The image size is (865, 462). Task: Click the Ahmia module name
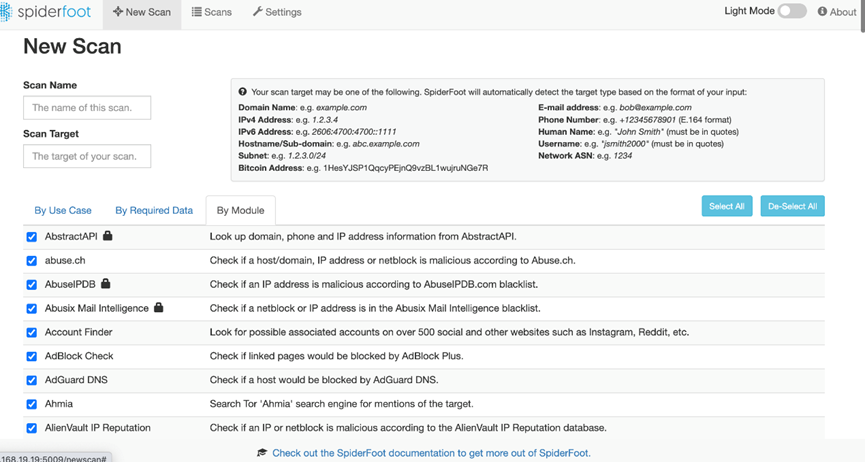pyautogui.click(x=58, y=403)
